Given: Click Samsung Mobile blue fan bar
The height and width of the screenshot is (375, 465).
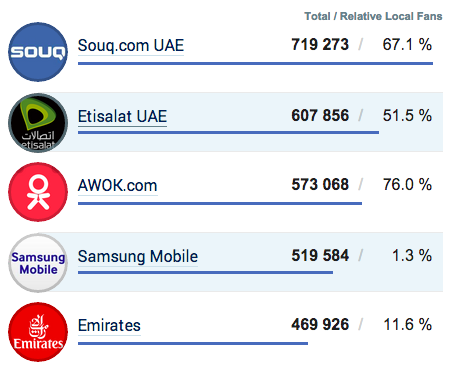Looking at the screenshot, I should (x=205, y=273).
